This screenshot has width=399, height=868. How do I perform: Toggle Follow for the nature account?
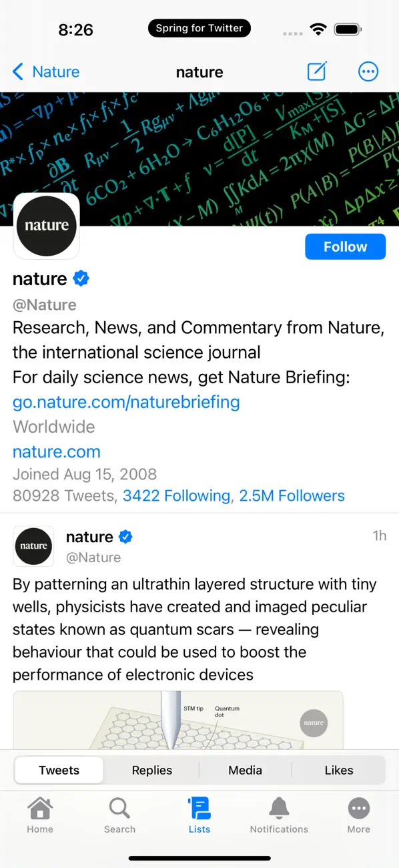pos(345,246)
